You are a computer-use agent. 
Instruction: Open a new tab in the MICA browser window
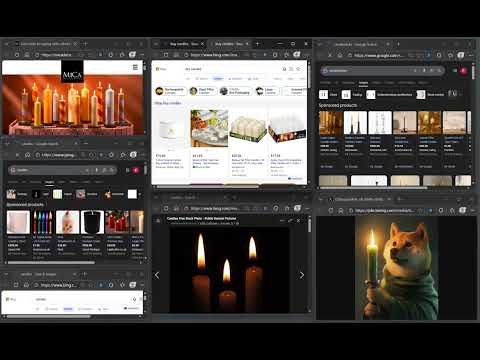(x=85, y=44)
